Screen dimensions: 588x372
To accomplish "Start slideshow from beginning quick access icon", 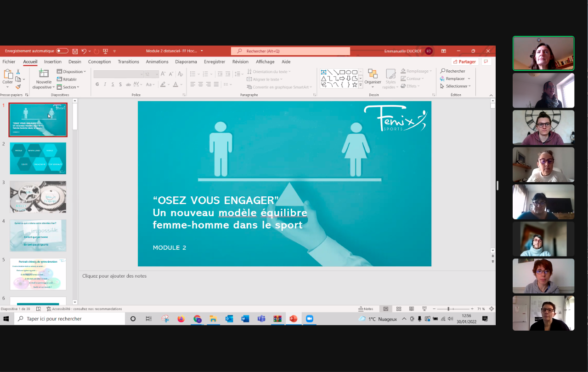I will tap(105, 51).
